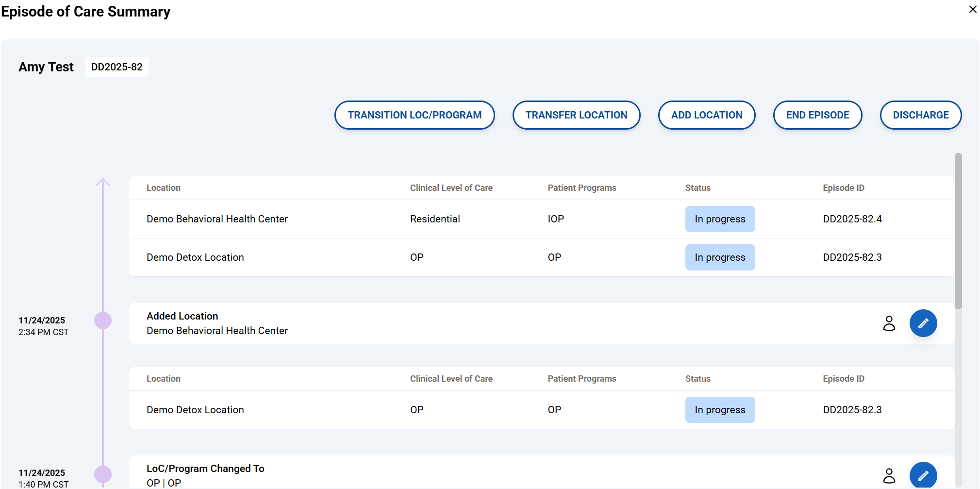Click the 2:34 PM timeline marker dot

coord(103,320)
